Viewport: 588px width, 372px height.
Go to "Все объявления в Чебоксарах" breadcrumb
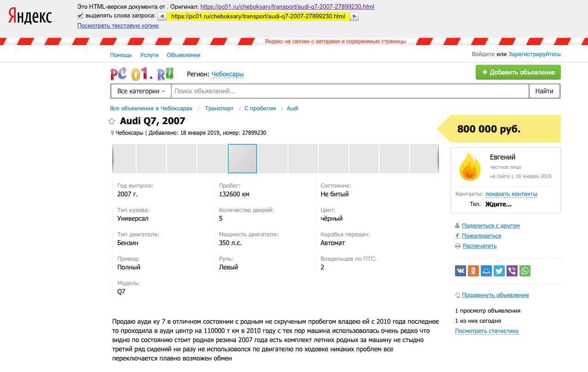(151, 109)
